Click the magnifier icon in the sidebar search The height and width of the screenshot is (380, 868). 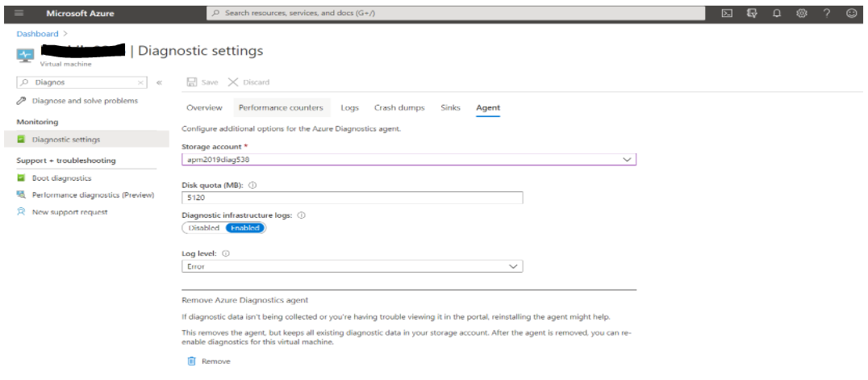(x=24, y=82)
